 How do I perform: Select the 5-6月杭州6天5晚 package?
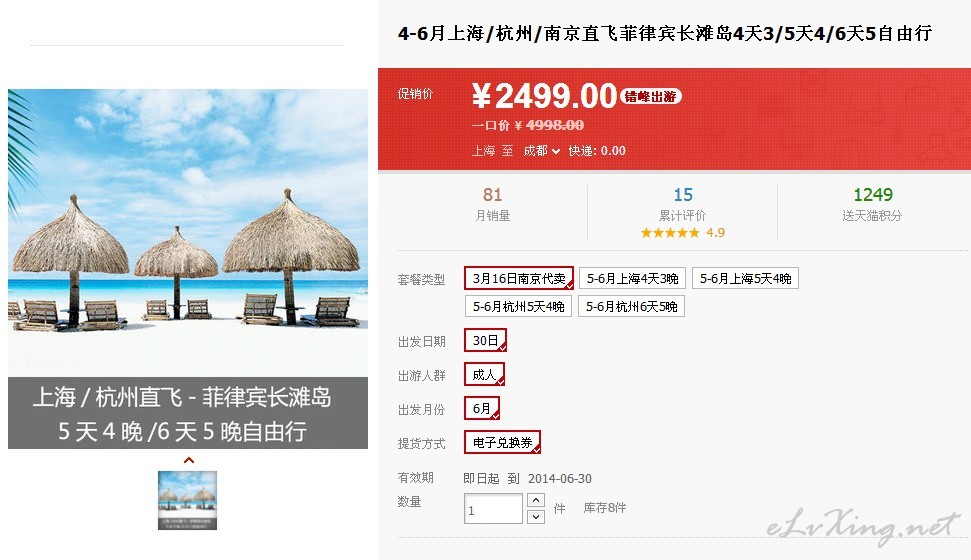click(631, 307)
